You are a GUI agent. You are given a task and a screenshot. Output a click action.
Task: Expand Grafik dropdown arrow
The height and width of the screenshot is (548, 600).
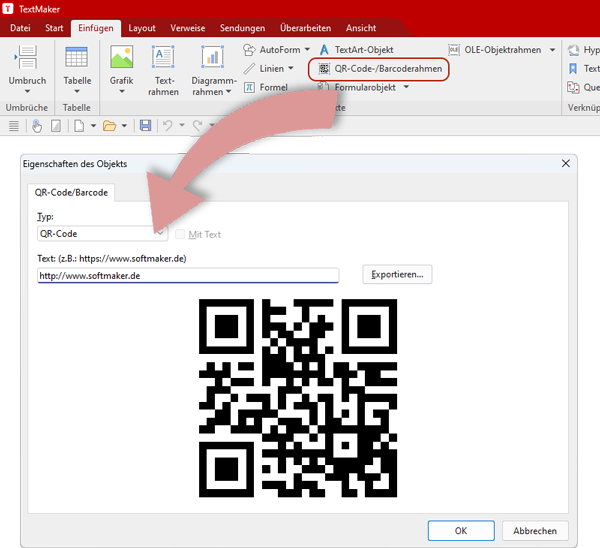(x=122, y=91)
